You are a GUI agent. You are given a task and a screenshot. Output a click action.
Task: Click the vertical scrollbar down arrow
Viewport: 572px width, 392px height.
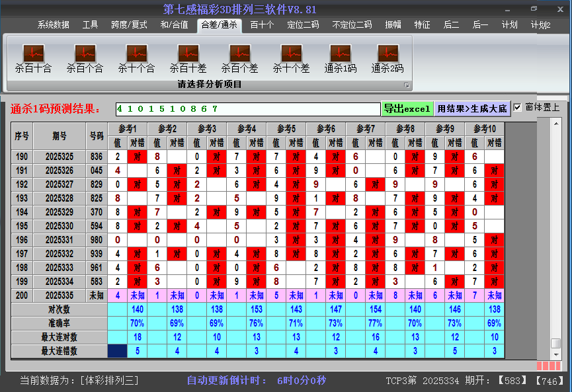pyautogui.click(x=555, y=354)
